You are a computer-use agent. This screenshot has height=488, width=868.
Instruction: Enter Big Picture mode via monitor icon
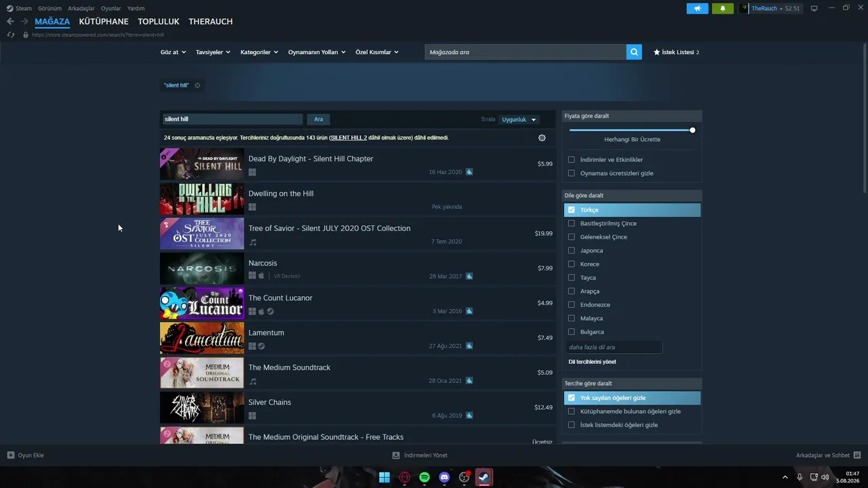point(814,8)
